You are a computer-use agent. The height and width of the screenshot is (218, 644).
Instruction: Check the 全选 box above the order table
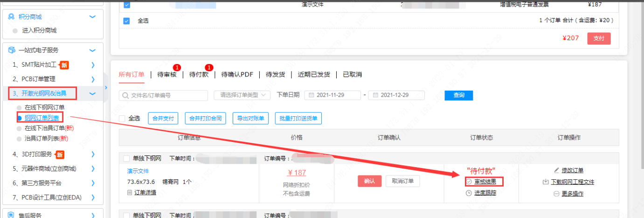(122, 119)
